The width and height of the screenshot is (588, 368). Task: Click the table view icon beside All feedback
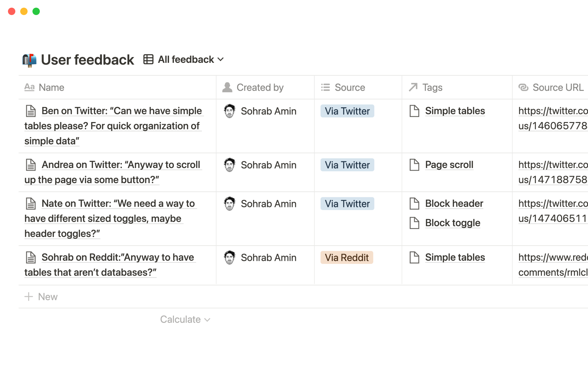coord(148,59)
